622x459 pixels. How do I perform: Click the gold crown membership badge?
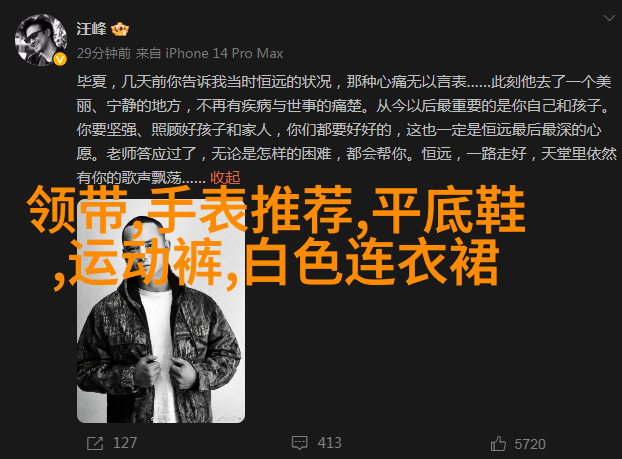[120, 29]
